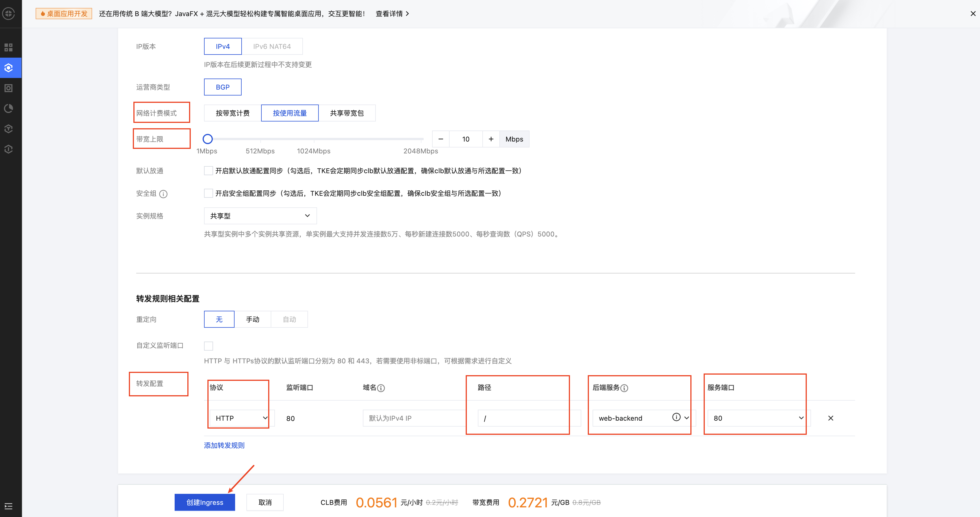Increase bandwidth with the plus button
This screenshot has width=980, height=517.
click(x=491, y=139)
